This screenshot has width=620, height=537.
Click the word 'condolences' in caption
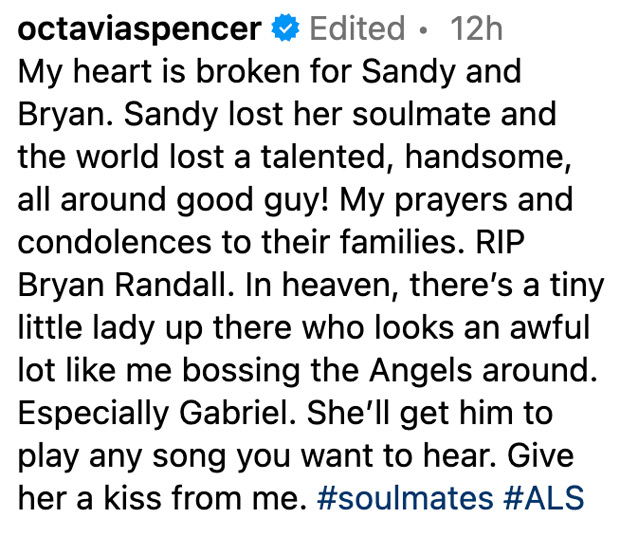[115, 242]
